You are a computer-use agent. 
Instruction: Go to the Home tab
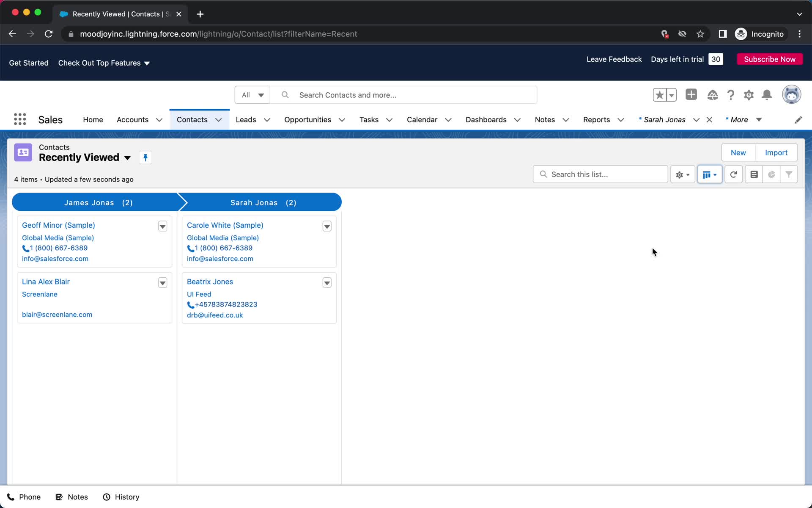(93, 120)
